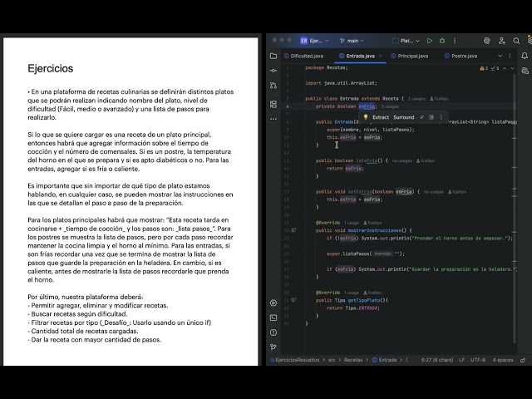Image resolution: width=532 pixels, height=399 pixels.
Task: Click Tipo.ENTRADA in the return statement
Action: pos(362,308)
